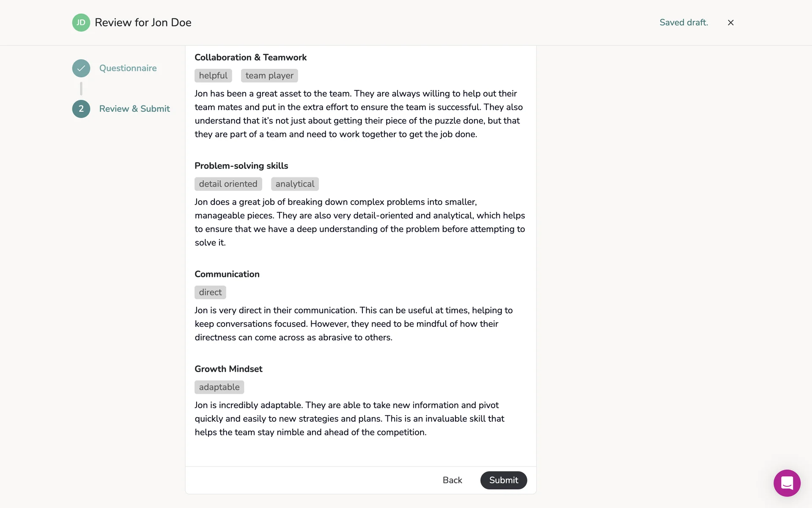
Task: Click the Problem-solving skills heading
Action: tap(241, 166)
